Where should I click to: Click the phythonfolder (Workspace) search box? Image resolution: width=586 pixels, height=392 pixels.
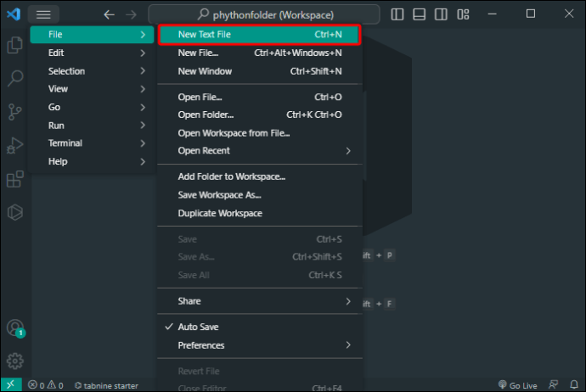[x=264, y=15]
